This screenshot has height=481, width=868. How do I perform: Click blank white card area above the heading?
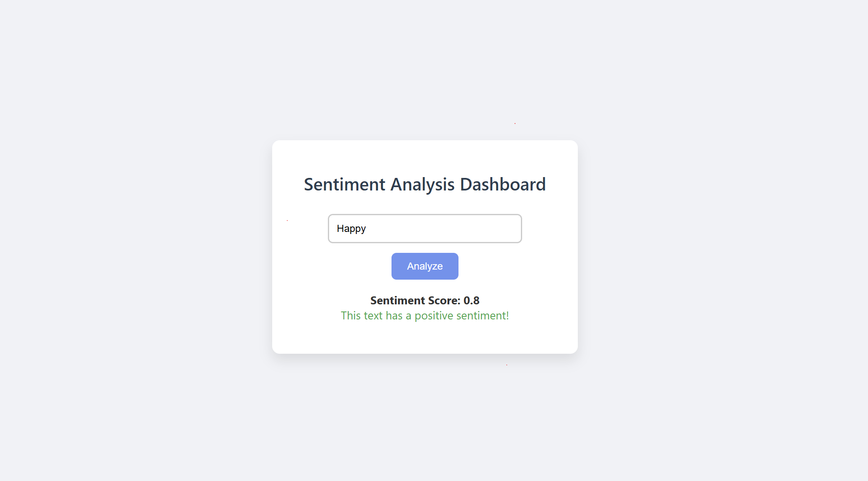(425, 157)
